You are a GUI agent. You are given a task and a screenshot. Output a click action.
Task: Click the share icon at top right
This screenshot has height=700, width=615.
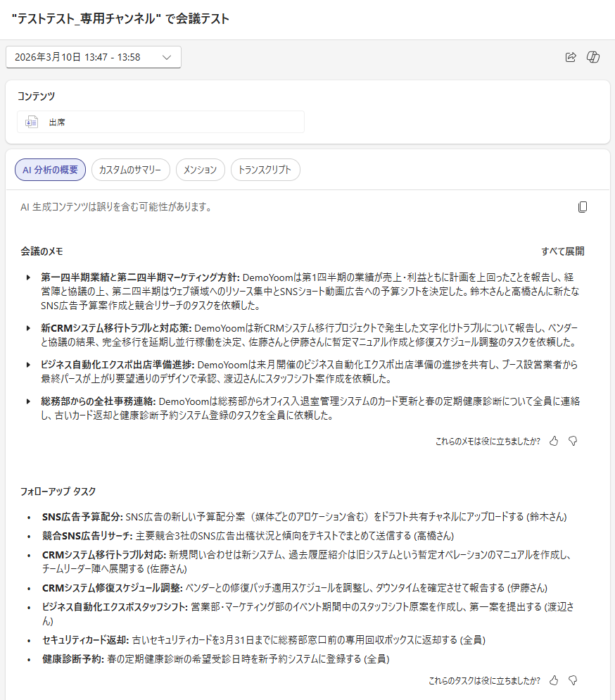[x=571, y=57]
